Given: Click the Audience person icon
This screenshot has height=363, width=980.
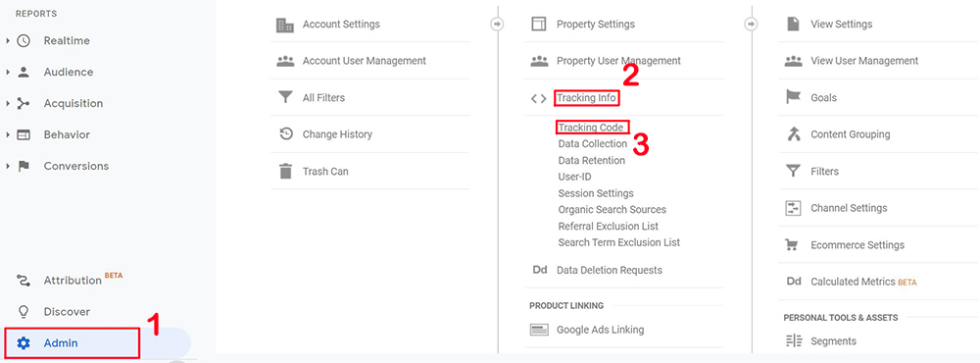Looking at the screenshot, I should tap(24, 72).
